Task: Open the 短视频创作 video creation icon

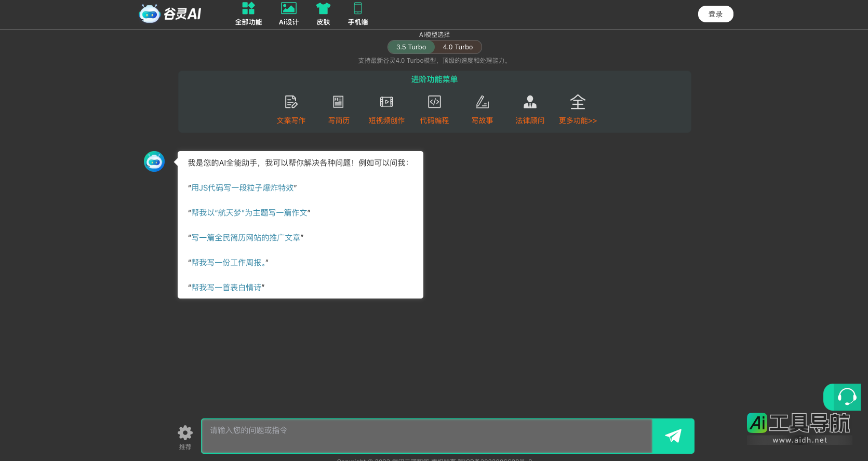Action: 386,102
